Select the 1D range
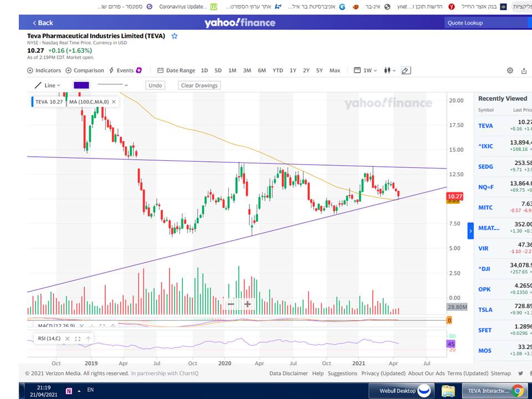Image resolution: width=532 pixels, height=399 pixels. 204,70
